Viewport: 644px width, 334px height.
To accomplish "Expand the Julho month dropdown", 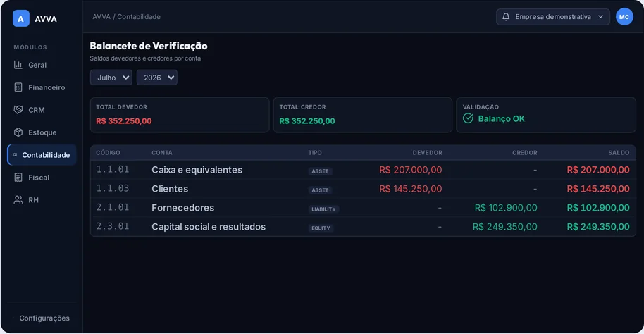I will 111,78.
